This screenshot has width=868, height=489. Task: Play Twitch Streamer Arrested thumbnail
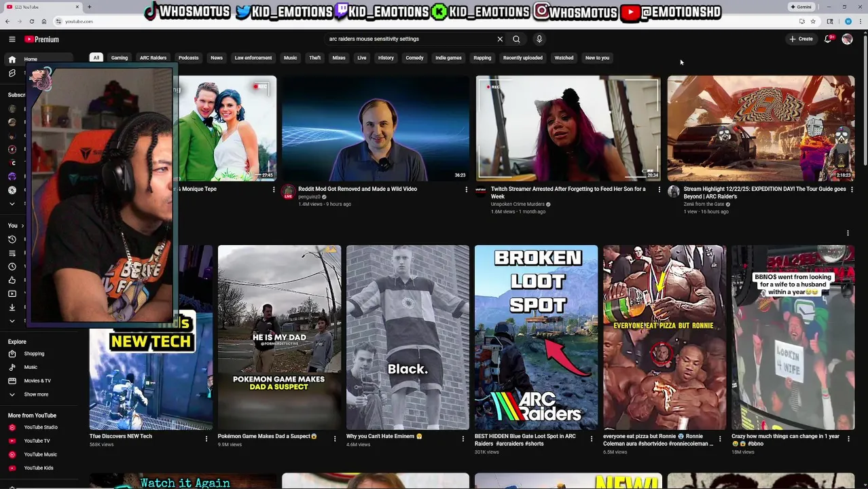pos(568,128)
